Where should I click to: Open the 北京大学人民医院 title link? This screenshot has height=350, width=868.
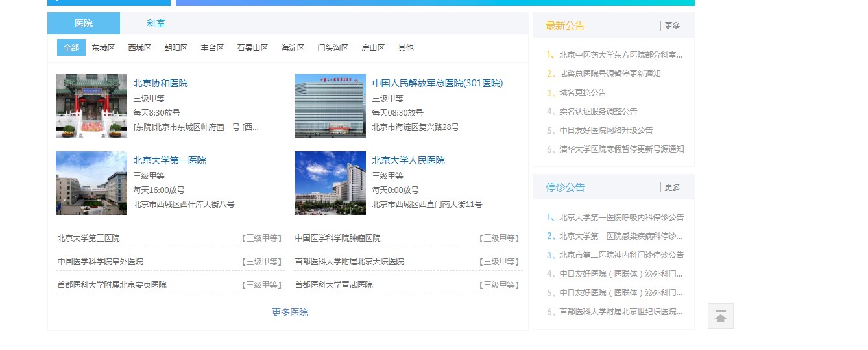(x=408, y=160)
